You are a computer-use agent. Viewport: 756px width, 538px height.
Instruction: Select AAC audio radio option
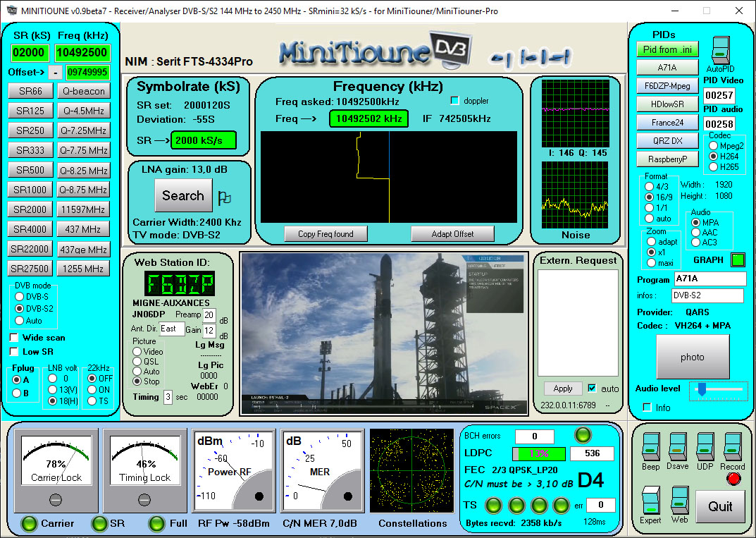coord(696,233)
